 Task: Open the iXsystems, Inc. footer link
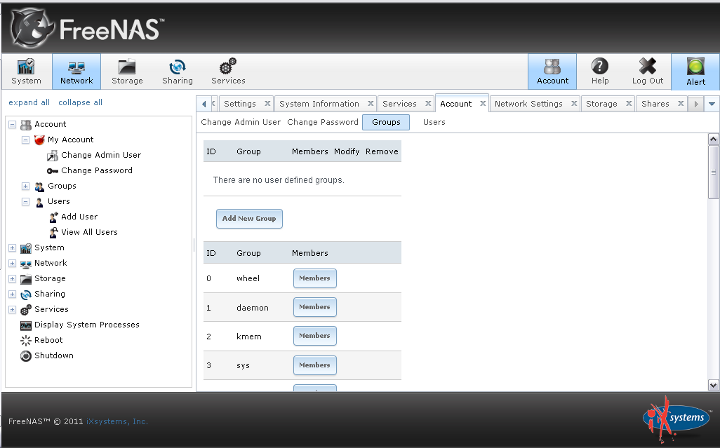pos(117,421)
